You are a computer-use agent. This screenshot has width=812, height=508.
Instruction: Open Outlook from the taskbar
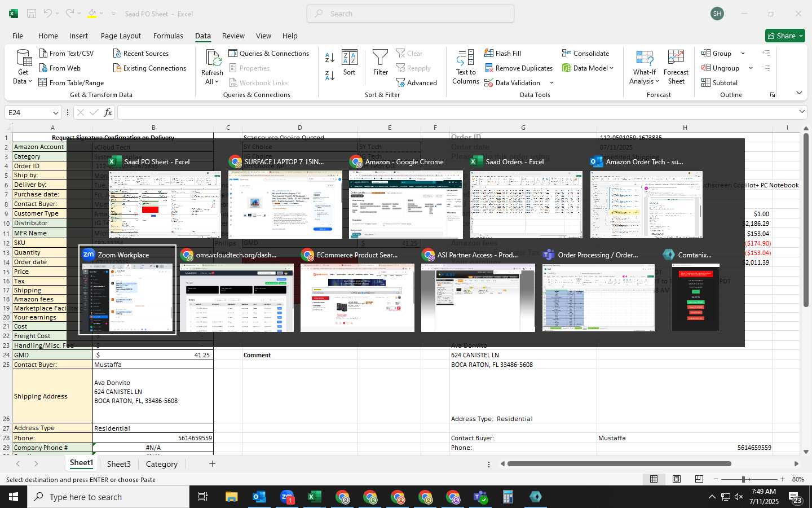pyautogui.click(x=259, y=497)
